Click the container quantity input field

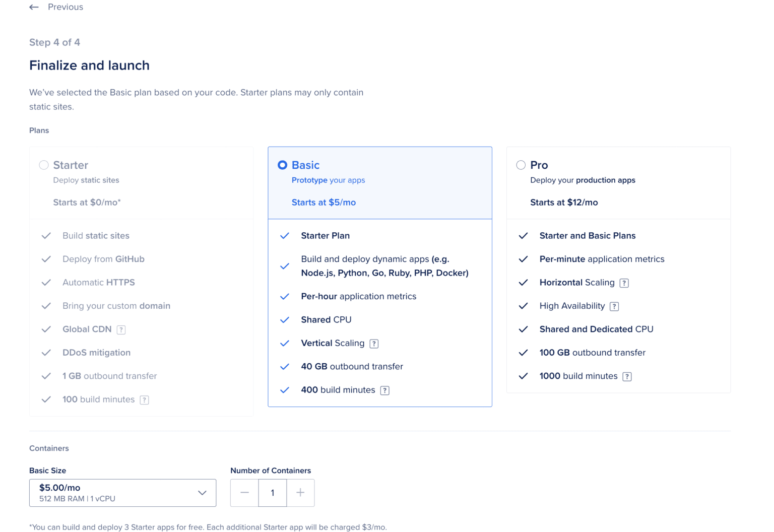click(273, 493)
